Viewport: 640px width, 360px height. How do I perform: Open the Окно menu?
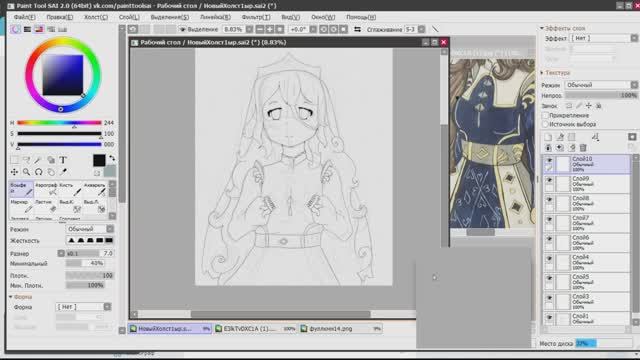tap(323, 17)
